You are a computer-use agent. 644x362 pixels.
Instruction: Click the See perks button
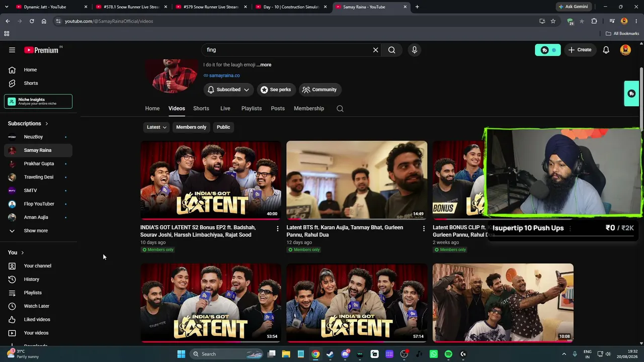click(276, 89)
